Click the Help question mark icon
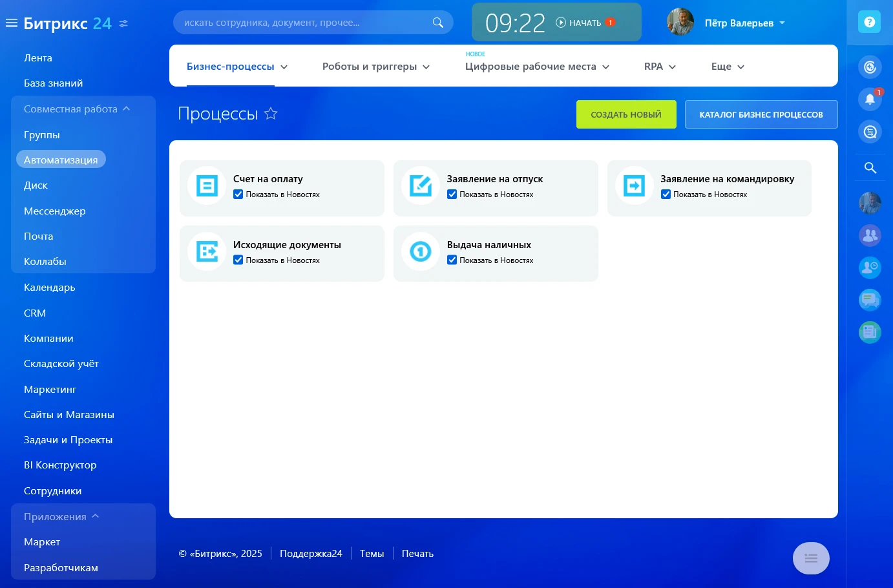 [869, 21]
